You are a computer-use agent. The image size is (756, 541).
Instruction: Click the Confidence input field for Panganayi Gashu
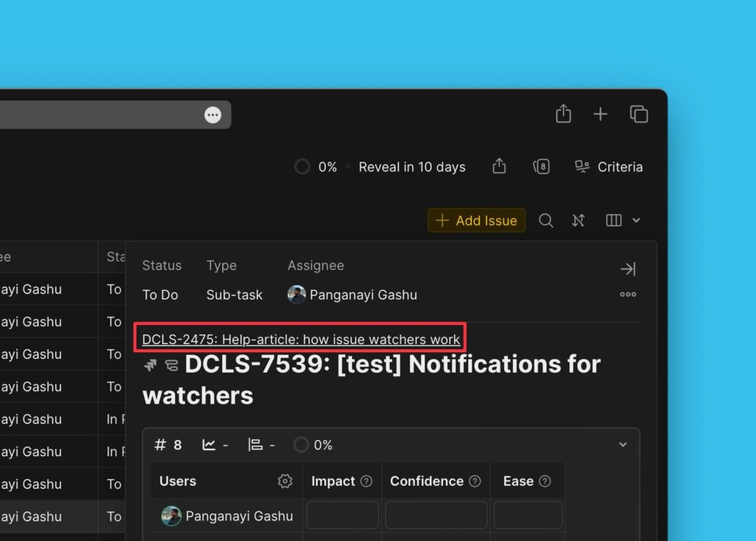pos(436,515)
